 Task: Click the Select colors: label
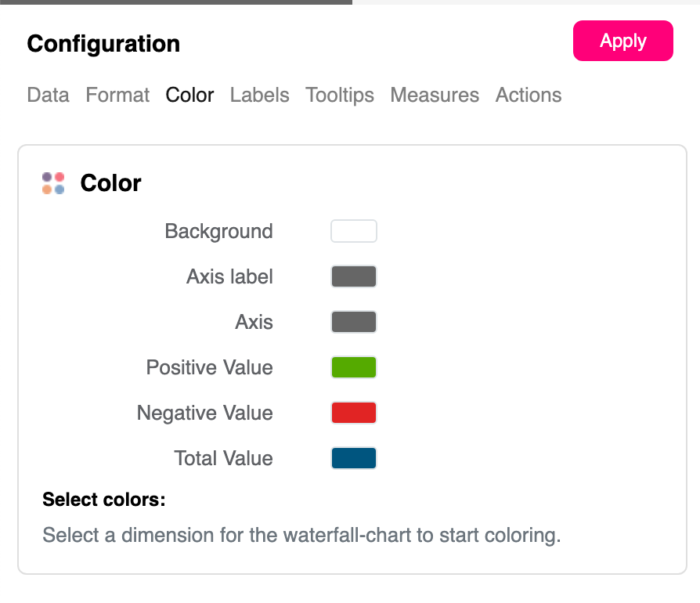tap(104, 500)
